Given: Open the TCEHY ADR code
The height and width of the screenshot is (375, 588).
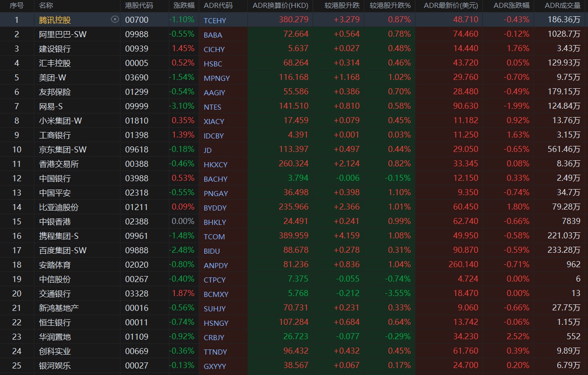Looking at the screenshot, I should [x=214, y=20].
